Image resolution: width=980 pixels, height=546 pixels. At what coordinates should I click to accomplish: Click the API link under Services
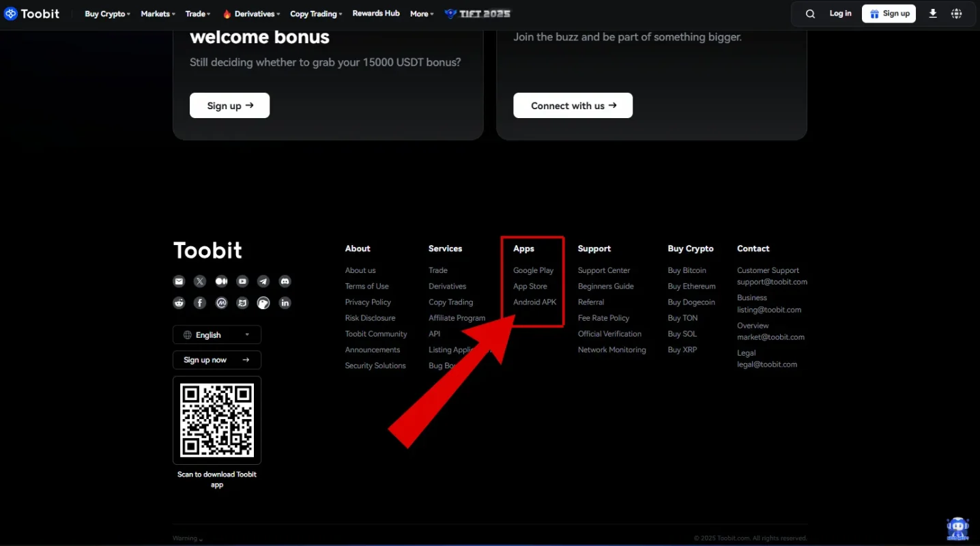[x=435, y=334]
